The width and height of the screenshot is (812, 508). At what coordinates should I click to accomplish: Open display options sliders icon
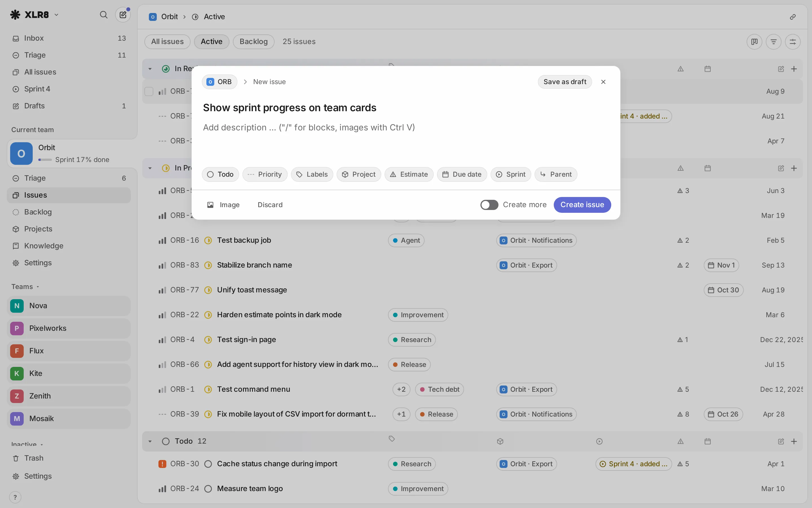[793, 42]
